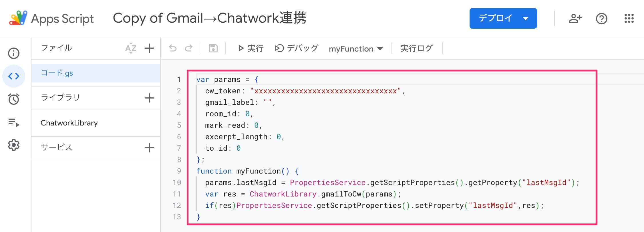644x232 pixels.
Task: Click ChatworkLibrary.gmailToCw call on line 11
Action: [x=323, y=194]
